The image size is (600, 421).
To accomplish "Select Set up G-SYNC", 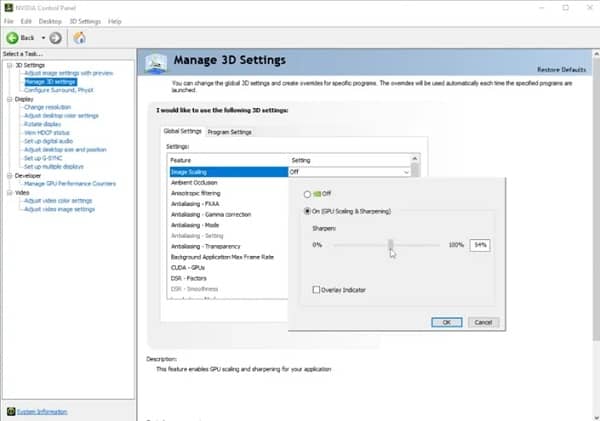I will coord(43,158).
